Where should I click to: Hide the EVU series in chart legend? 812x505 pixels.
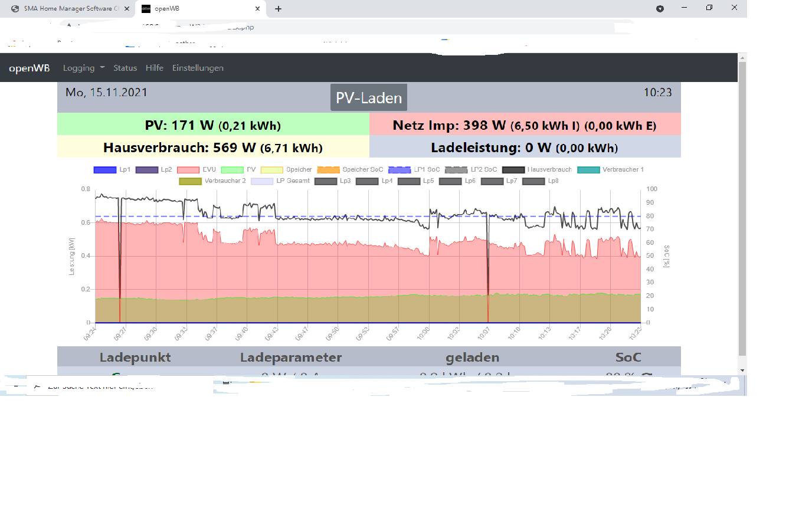(188, 170)
